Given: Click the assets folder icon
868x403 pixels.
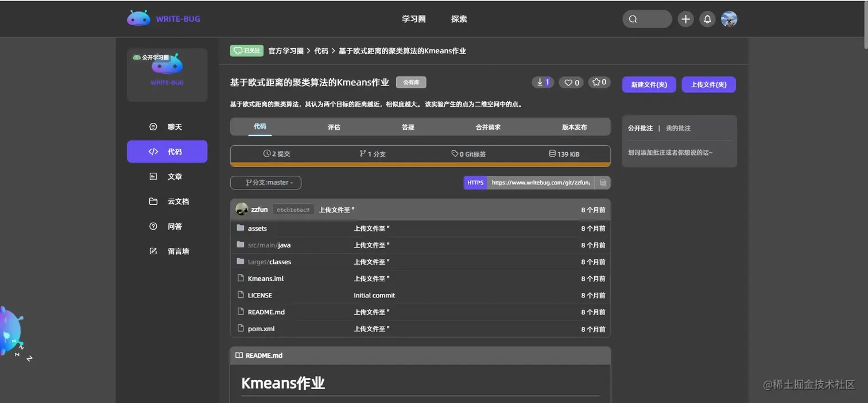Looking at the screenshot, I should (x=241, y=228).
